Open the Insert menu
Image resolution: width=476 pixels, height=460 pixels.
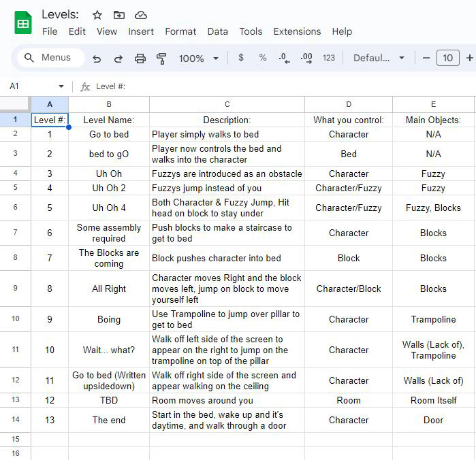pyautogui.click(x=141, y=31)
